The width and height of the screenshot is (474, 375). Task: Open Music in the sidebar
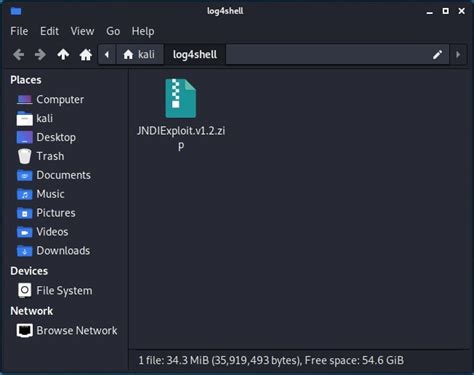click(x=40, y=194)
